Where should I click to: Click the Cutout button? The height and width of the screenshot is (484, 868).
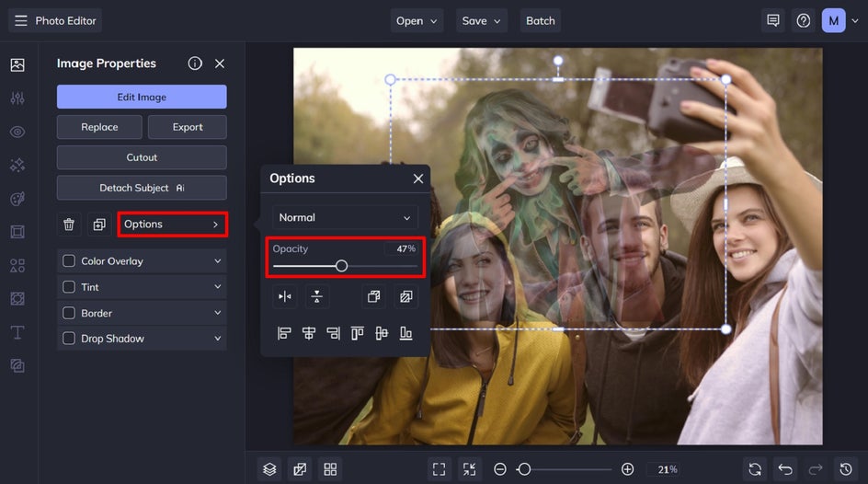tap(142, 157)
